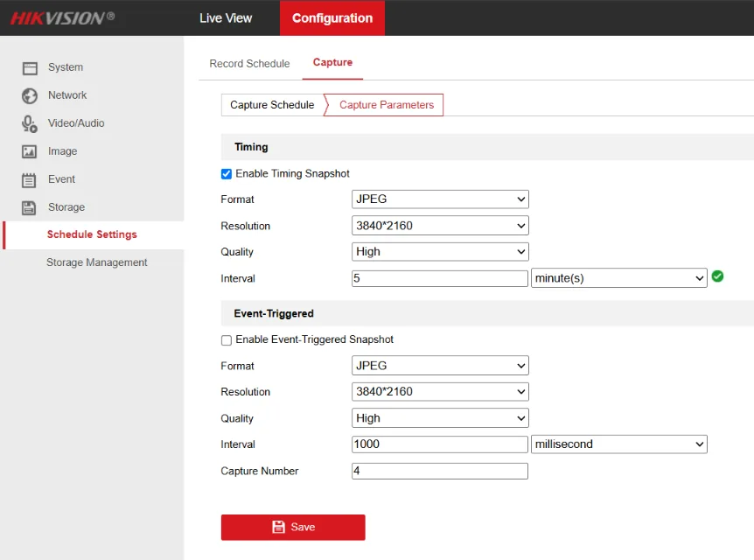Select Capture Parameters sub-tab

(386, 105)
